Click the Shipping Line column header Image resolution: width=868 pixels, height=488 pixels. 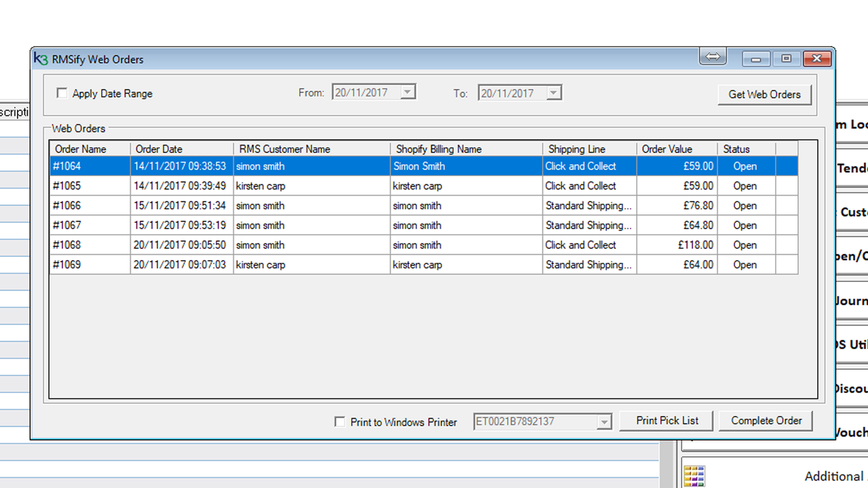(x=590, y=149)
